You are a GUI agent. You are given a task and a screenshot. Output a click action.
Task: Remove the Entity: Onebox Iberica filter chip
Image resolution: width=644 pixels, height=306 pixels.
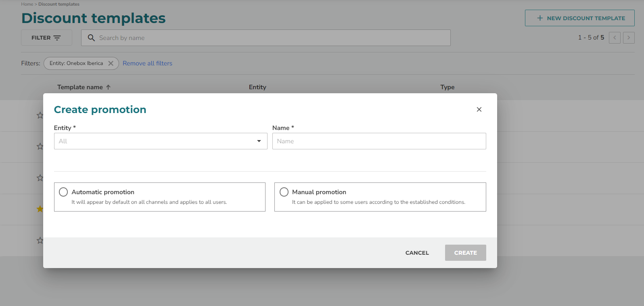[x=111, y=63]
